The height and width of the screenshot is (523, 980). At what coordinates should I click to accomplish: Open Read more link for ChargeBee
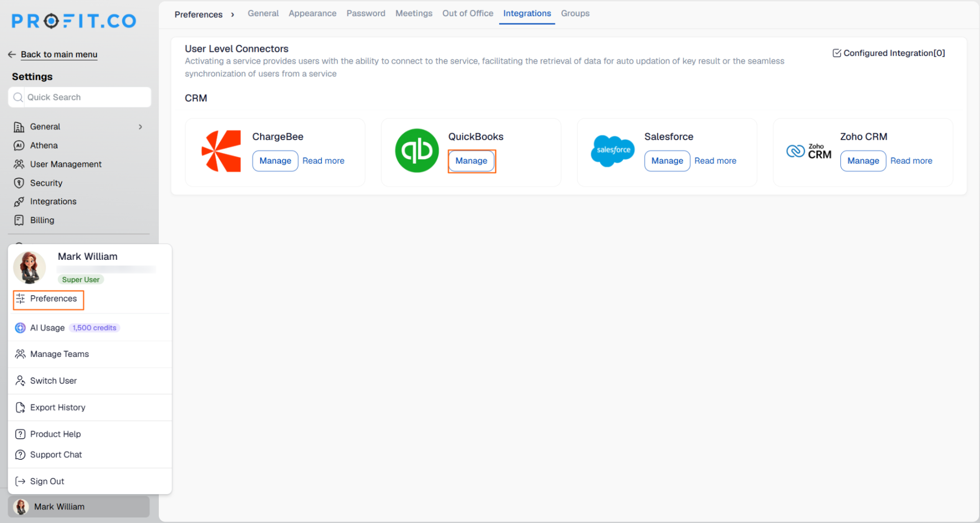[x=323, y=161]
